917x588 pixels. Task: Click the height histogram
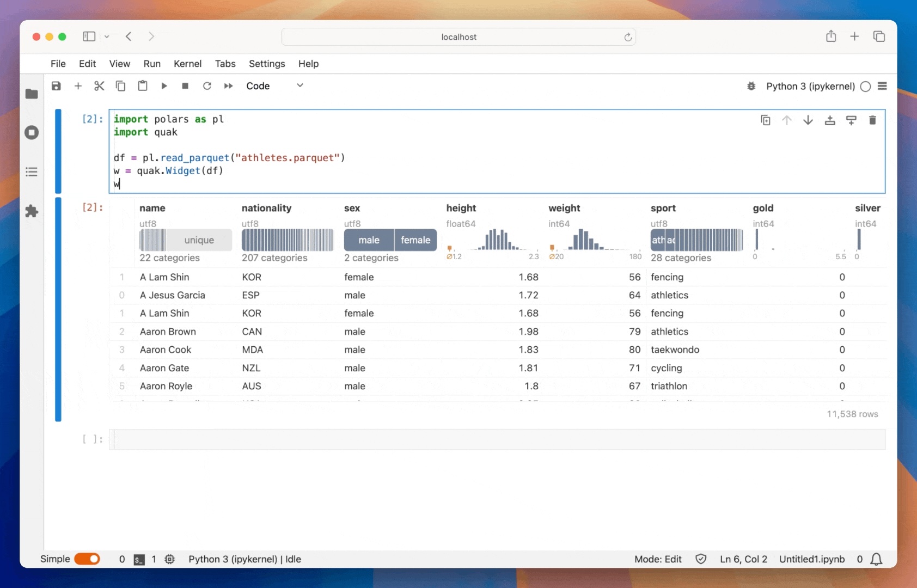493,240
